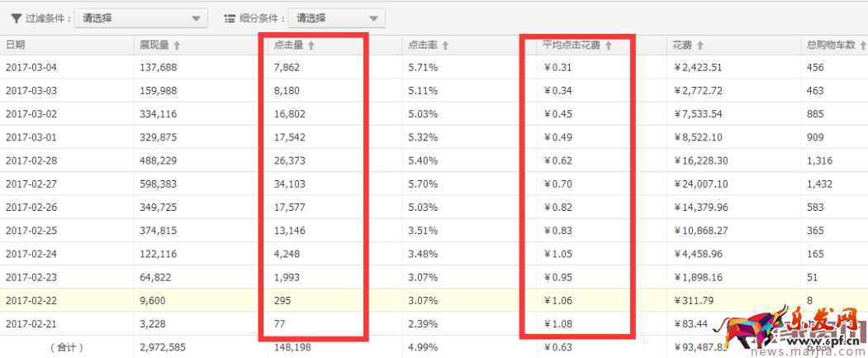Open the 过滤条件 dropdown
The width and height of the screenshot is (868, 358).
[140, 18]
